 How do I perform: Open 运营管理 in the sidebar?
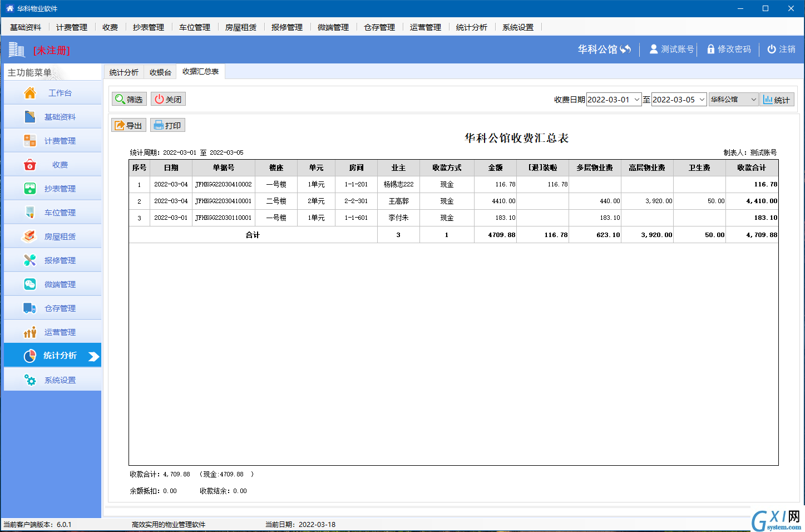52,332
